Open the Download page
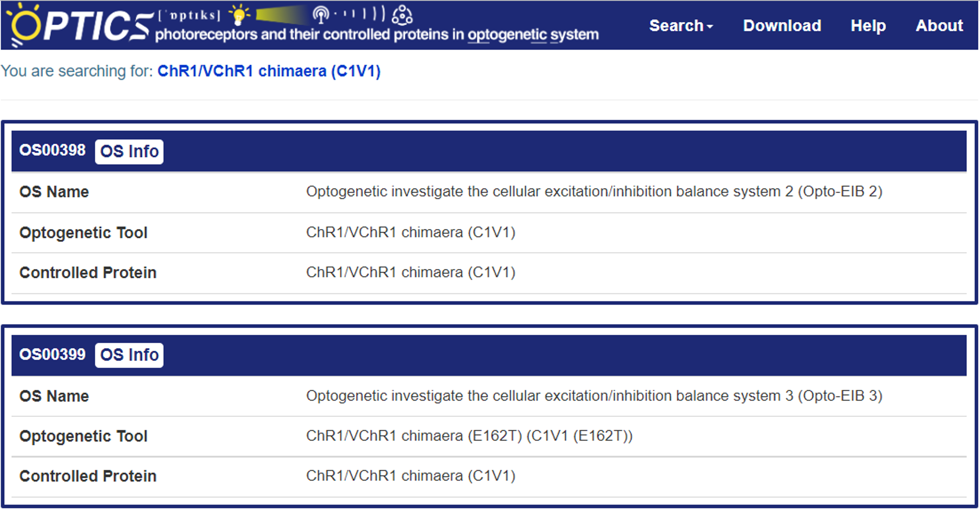Viewport: 980px width, 510px height. click(782, 25)
